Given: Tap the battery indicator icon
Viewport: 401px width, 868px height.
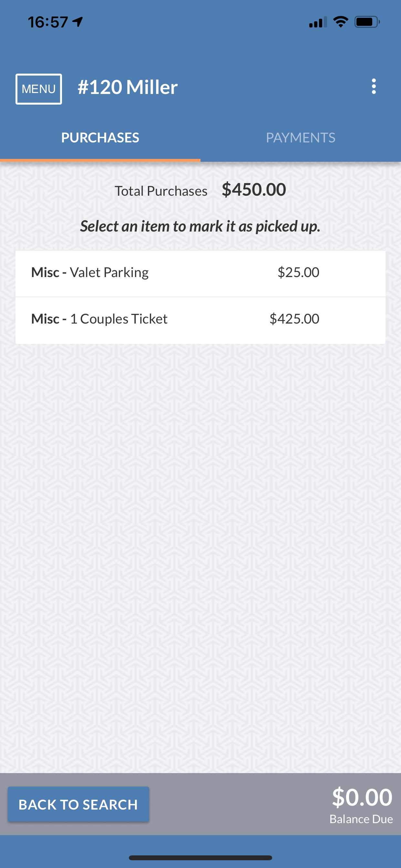Looking at the screenshot, I should pos(367,22).
